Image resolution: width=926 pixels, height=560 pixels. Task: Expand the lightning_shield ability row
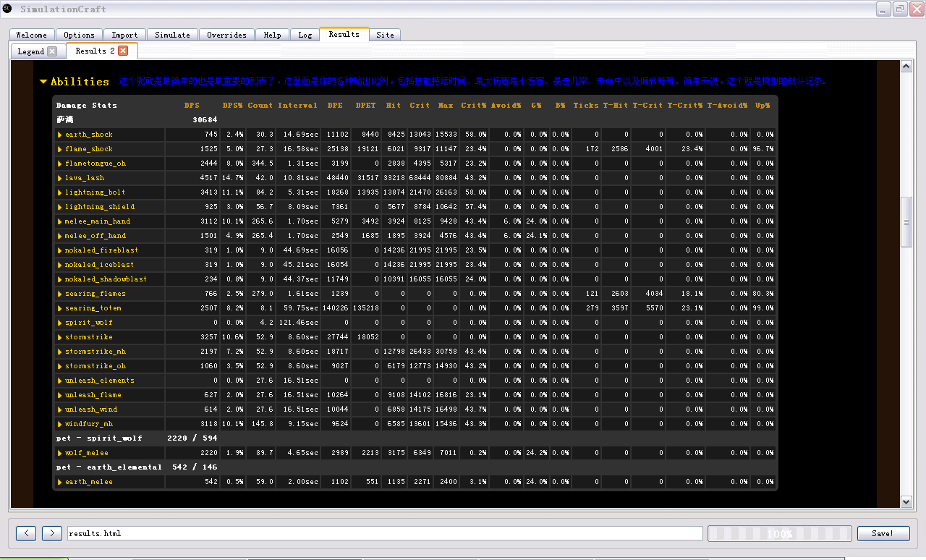(60, 207)
